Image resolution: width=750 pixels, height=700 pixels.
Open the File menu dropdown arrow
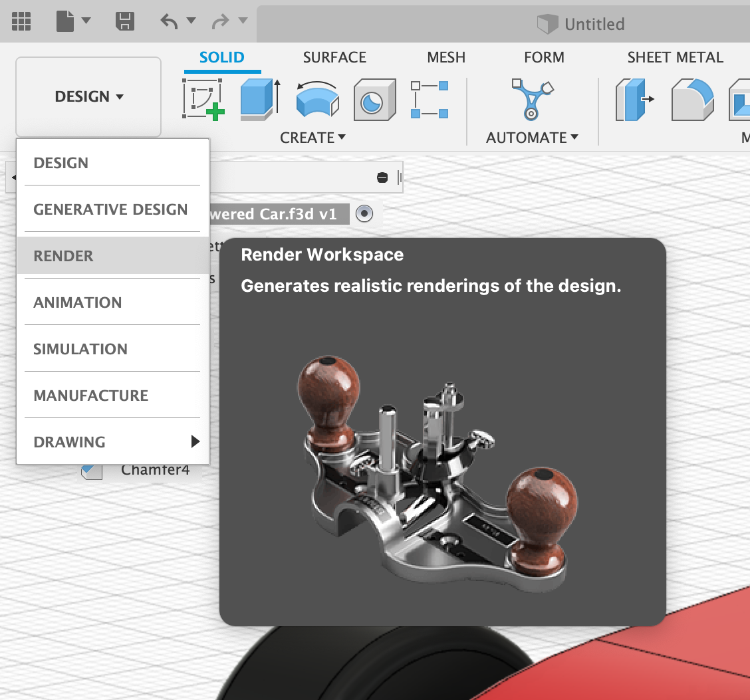pos(86,21)
